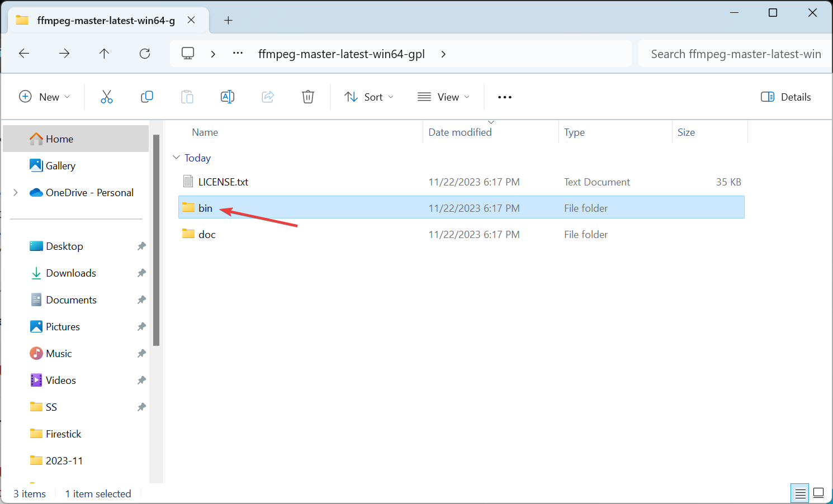
Task: Open the Firestick folder in sidebar
Action: (63, 434)
